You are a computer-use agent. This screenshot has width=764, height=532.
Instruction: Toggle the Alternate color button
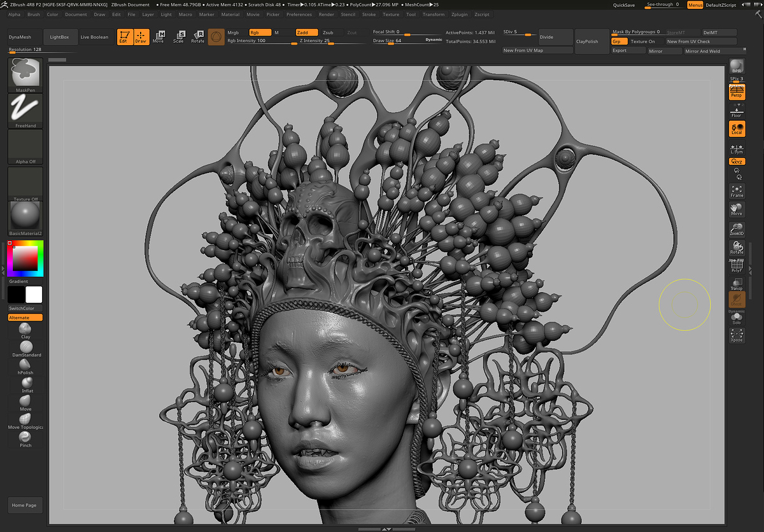coord(25,318)
